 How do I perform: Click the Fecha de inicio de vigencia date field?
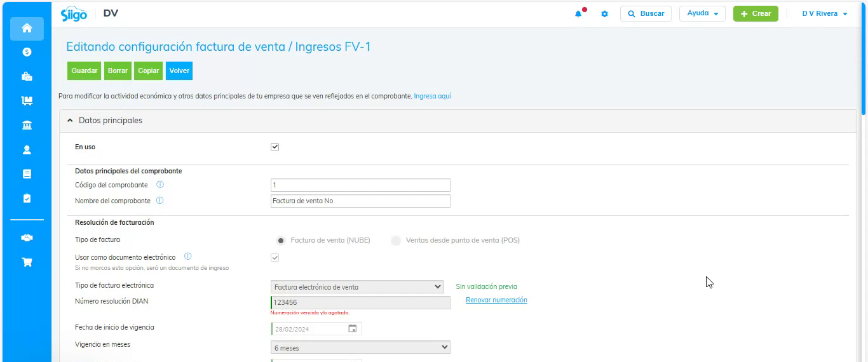tap(316, 329)
